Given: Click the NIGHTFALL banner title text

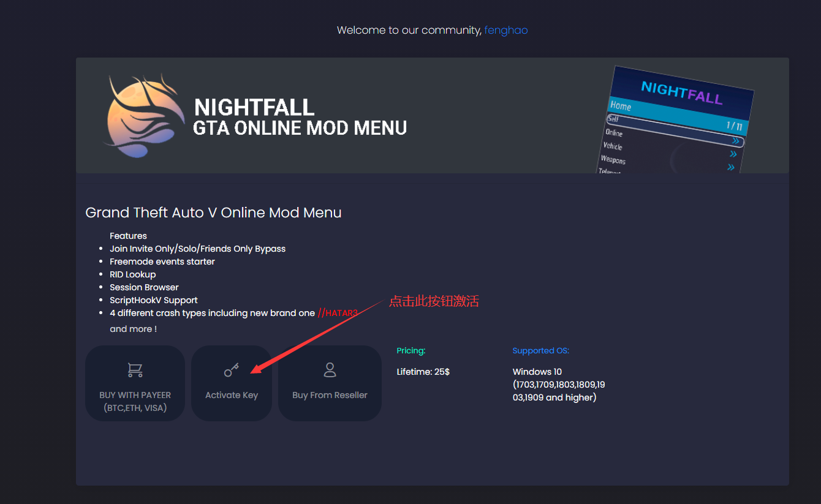Looking at the screenshot, I should click(254, 108).
